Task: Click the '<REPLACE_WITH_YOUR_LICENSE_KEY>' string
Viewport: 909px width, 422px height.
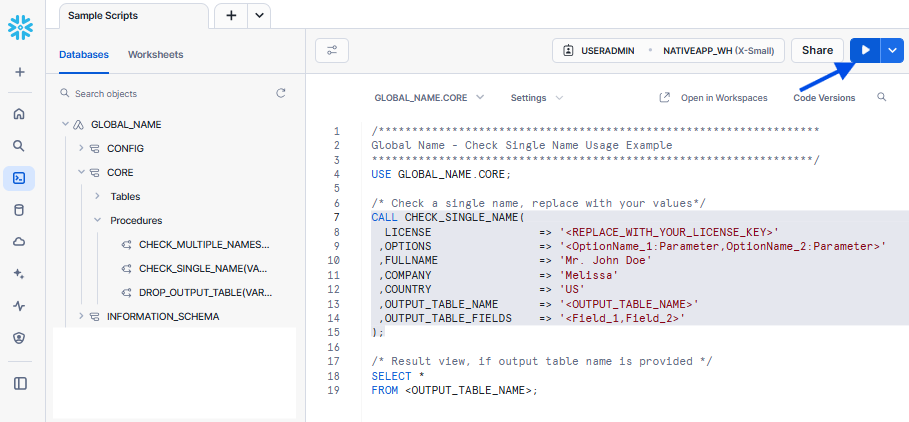Action: (x=669, y=232)
